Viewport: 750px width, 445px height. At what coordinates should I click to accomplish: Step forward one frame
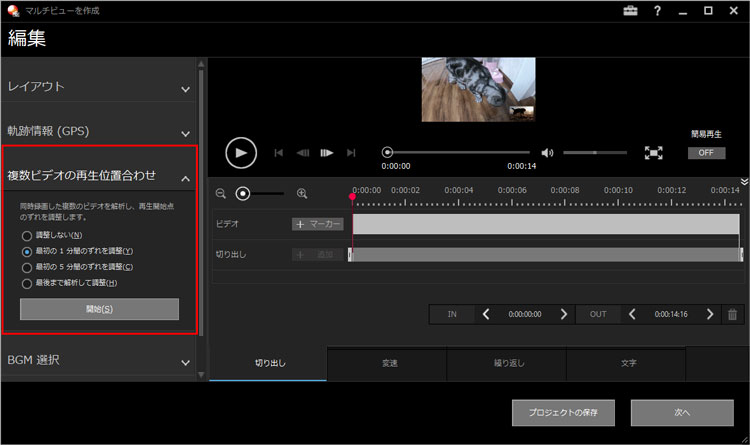pyautogui.click(x=327, y=153)
